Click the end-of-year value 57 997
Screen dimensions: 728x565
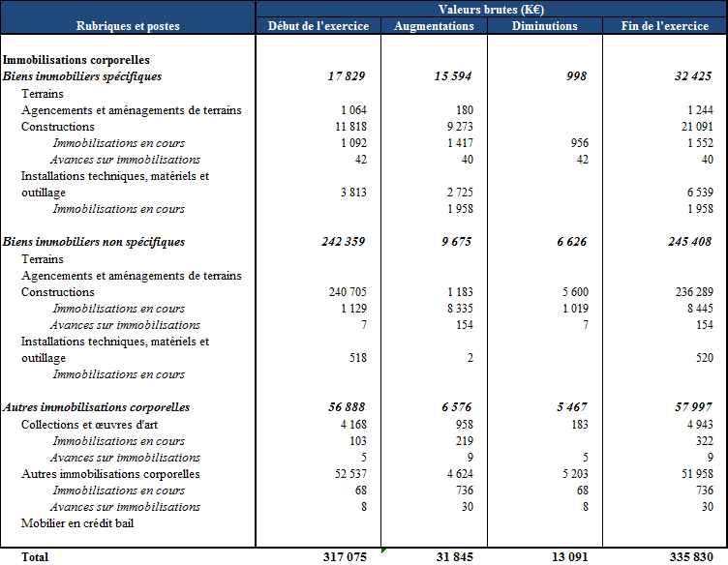point(692,407)
